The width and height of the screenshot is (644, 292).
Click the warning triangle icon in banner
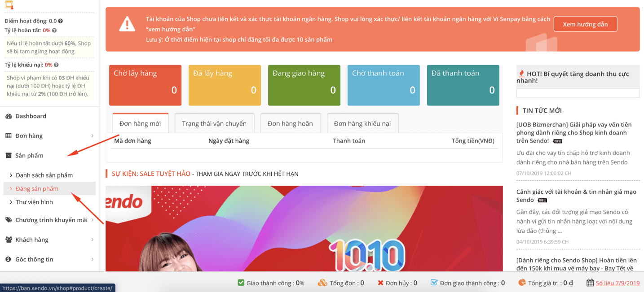pyautogui.click(x=127, y=24)
